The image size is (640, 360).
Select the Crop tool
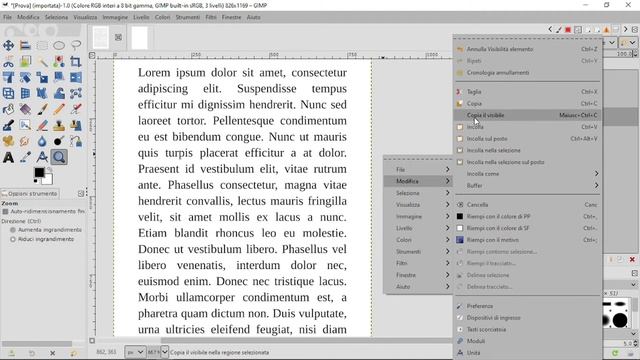76,62
